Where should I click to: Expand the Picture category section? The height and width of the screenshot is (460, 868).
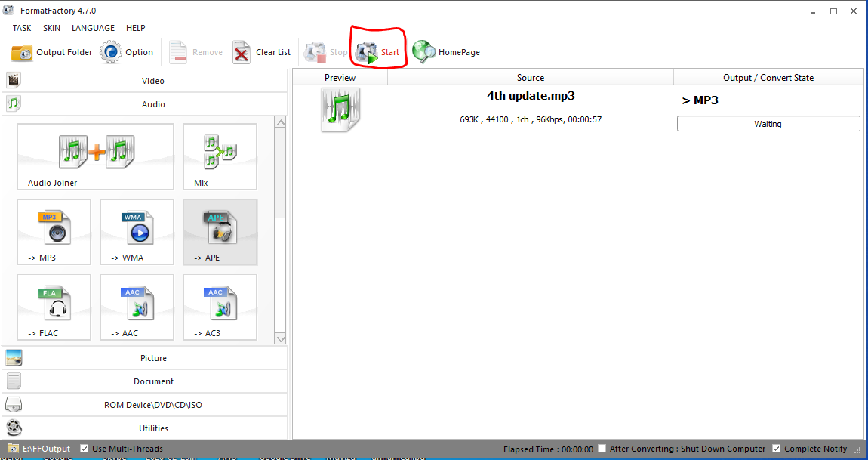tap(144, 358)
